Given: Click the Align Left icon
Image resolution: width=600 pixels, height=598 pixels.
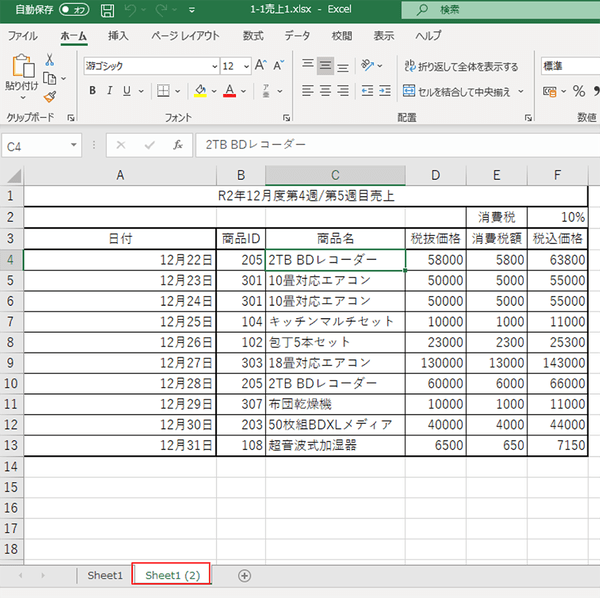Looking at the screenshot, I should click(308, 91).
